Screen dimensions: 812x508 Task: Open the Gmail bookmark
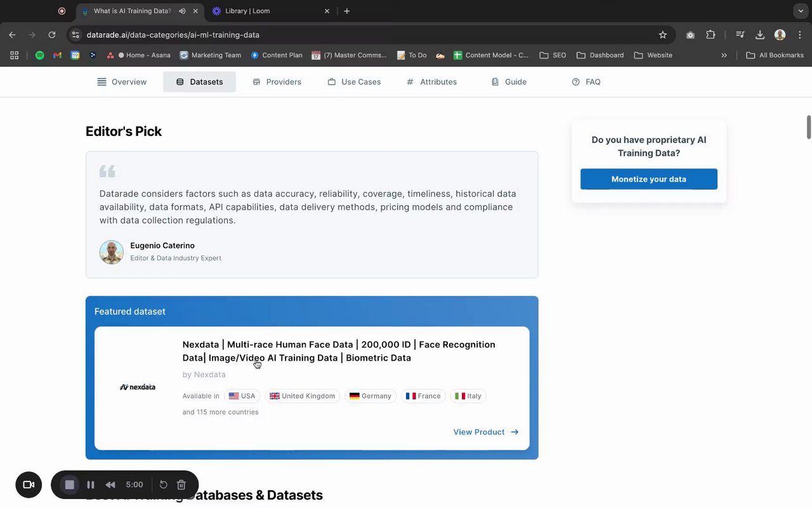57,55
